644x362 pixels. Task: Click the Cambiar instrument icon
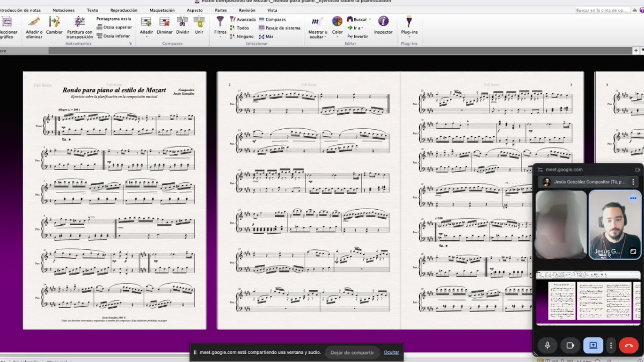[54, 23]
